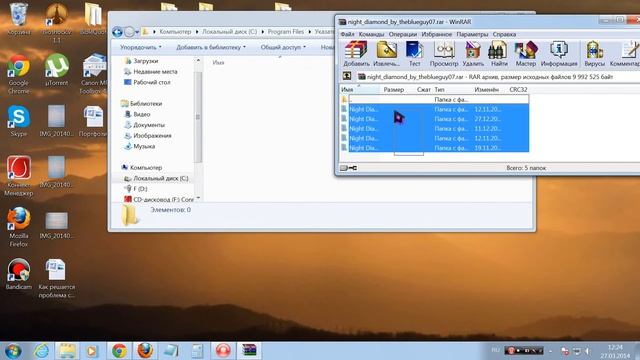Select Недавние места in Explorer sidebar
640x360 pixels.
pos(151,71)
